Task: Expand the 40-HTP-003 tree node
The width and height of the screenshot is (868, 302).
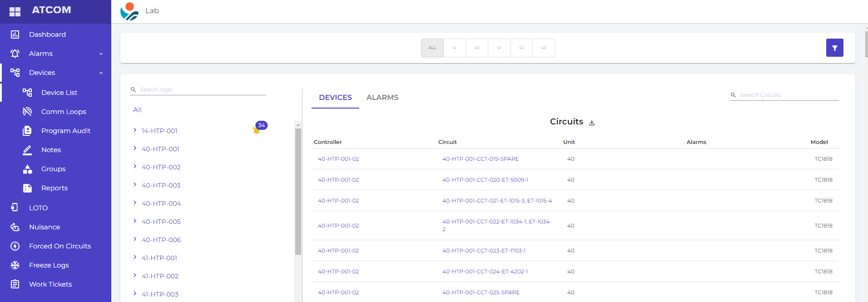Action: (135, 185)
